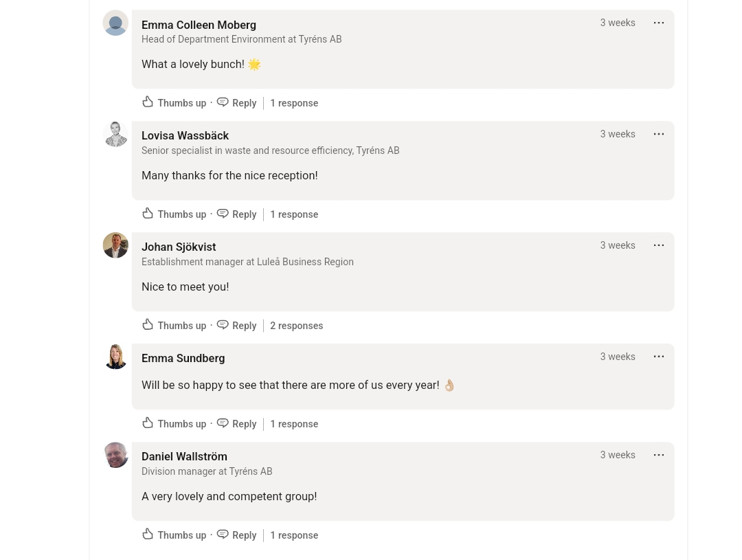Open more options on Emma Colleen Moberg's comment

[x=658, y=23]
